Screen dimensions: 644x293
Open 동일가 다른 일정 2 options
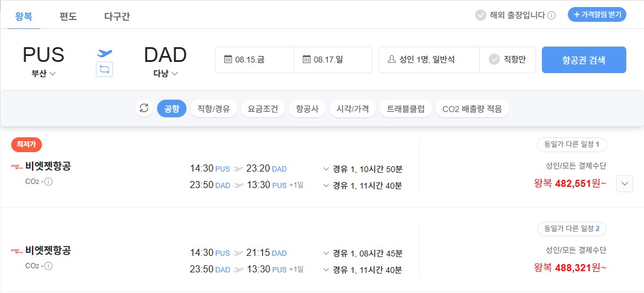point(572,229)
